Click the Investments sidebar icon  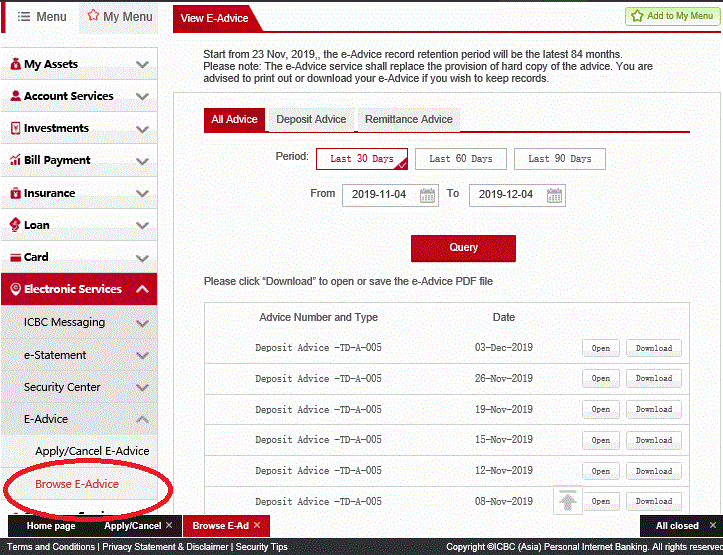[x=15, y=128]
